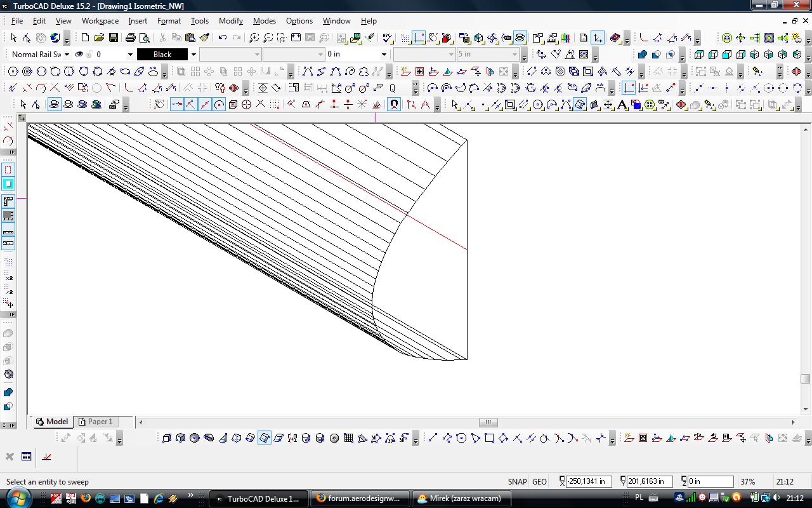Click the Print icon in toolbar
The width and height of the screenshot is (812, 508).
(x=131, y=38)
